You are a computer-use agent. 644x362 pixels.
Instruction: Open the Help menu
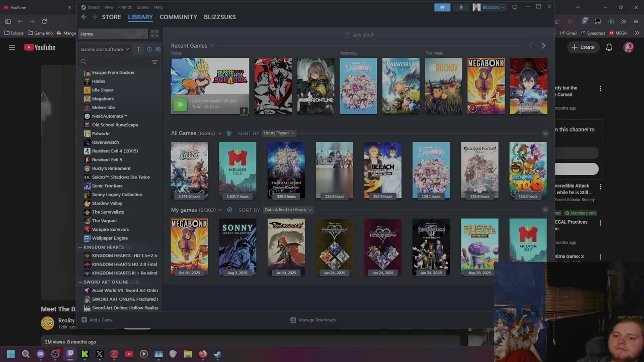click(x=158, y=7)
